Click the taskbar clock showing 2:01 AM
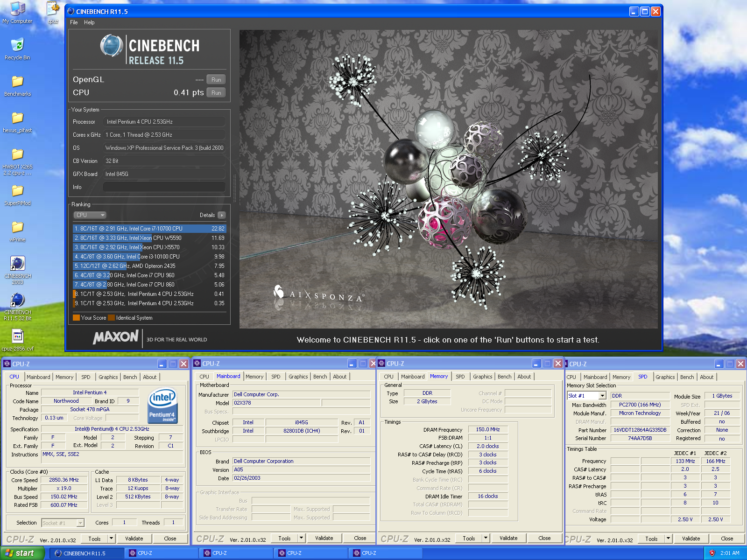Image resolution: width=747 pixels, height=560 pixels. tap(730, 553)
